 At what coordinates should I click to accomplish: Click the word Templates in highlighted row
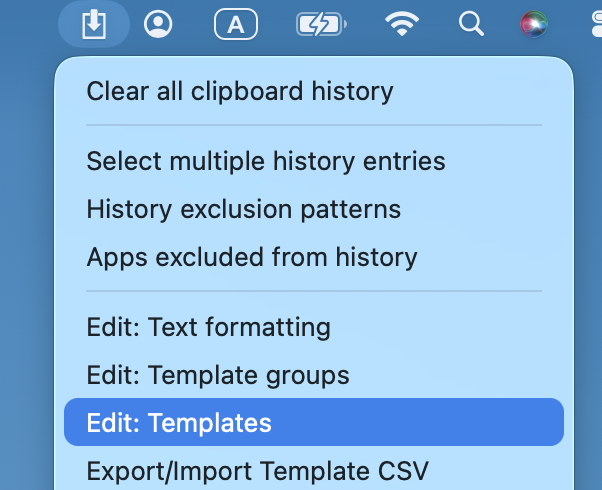pos(210,424)
